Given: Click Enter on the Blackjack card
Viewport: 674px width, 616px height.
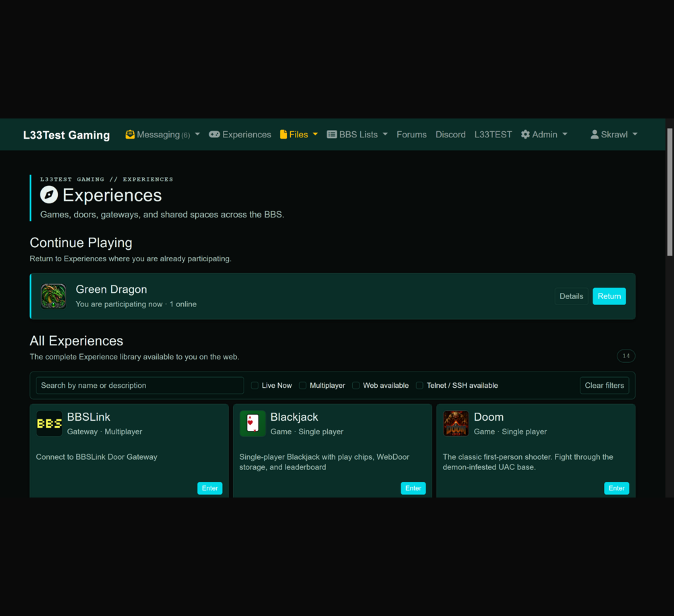Looking at the screenshot, I should 413,488.
